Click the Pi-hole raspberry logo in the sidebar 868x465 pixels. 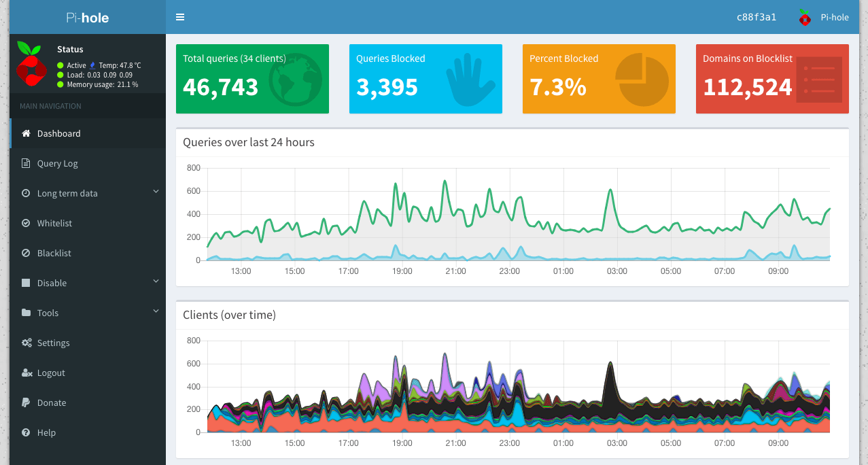coord(31,65)
